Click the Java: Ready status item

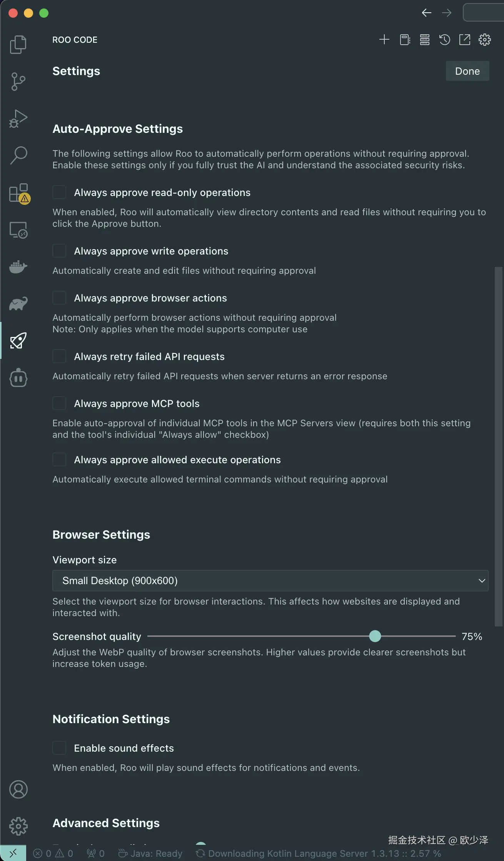pyautogui.click(x=150, y=853)
